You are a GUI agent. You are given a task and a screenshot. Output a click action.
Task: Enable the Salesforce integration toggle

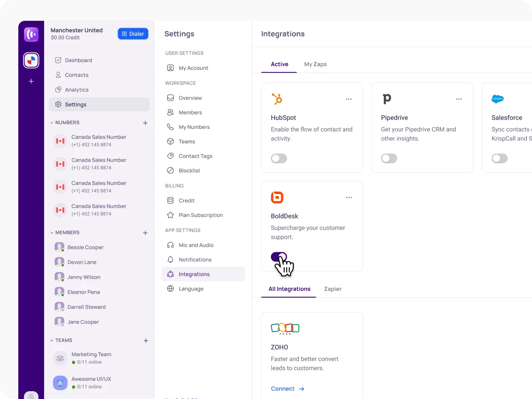[x=500, y=158]
